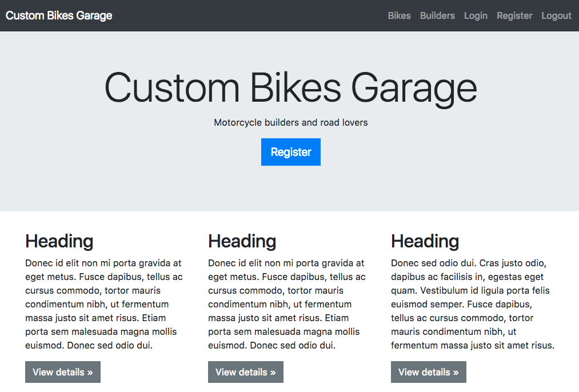
Task: Click the second column Heading title
Action: [x=242, y=241]
